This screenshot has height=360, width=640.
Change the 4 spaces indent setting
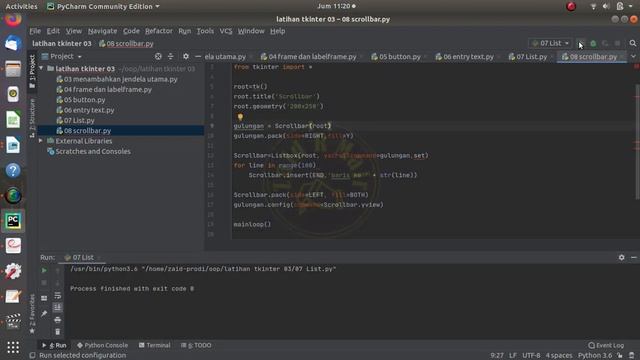tap(559, 356)
